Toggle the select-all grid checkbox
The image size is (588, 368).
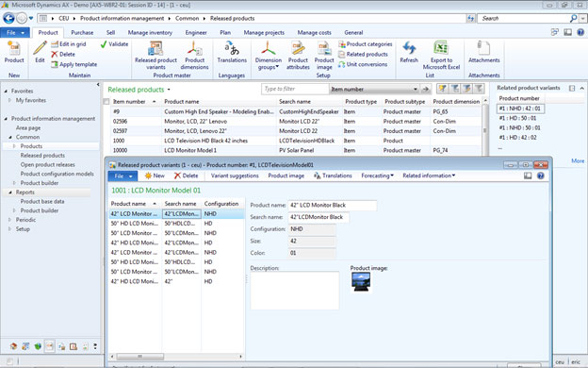coord(106,102)
